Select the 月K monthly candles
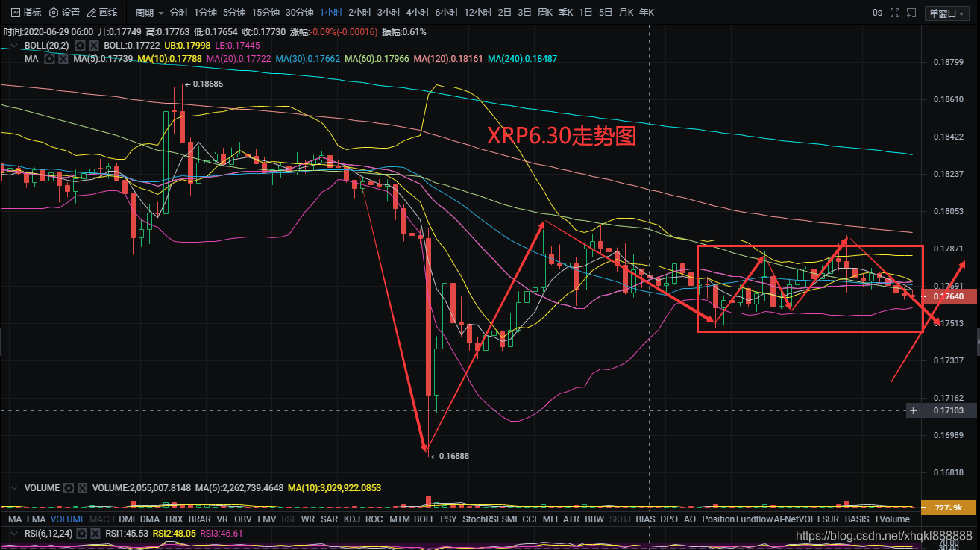This screenshot has height=550, width=980. point(626,13)
